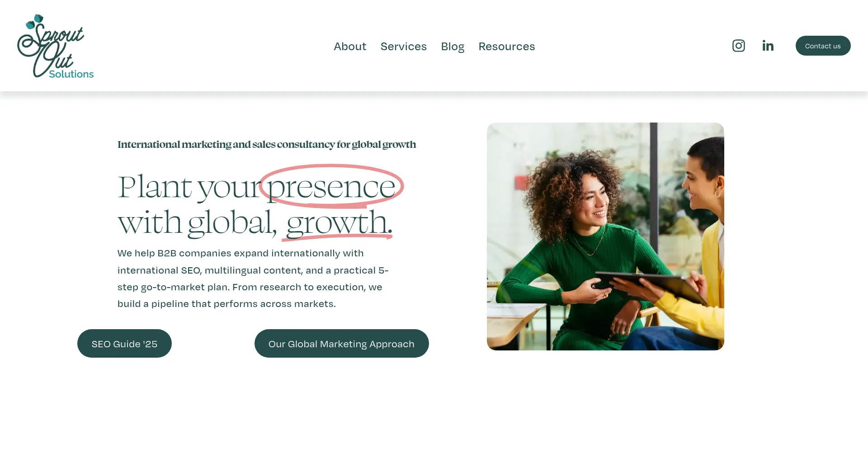The height and width of the screenshot is (449, 868).
Task: Click the tagline about international marketing consultancy
Action: click(x=267, y=145)
